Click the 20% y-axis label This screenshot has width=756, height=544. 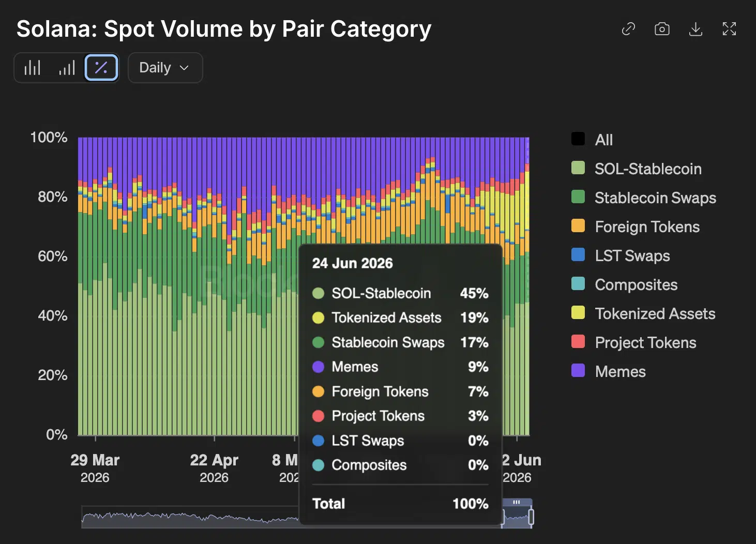[53, 375]
